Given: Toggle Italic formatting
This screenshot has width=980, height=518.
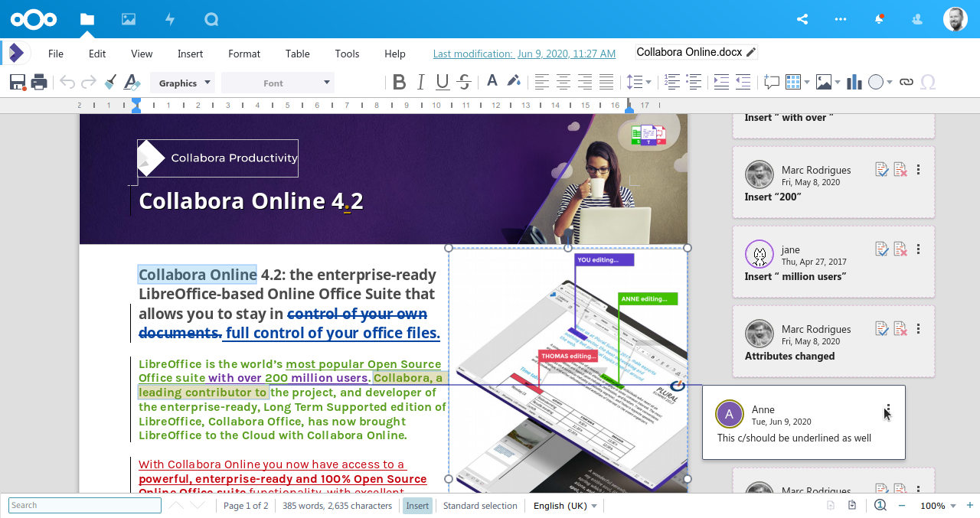Looking at the screenshot, I should 420,82.
